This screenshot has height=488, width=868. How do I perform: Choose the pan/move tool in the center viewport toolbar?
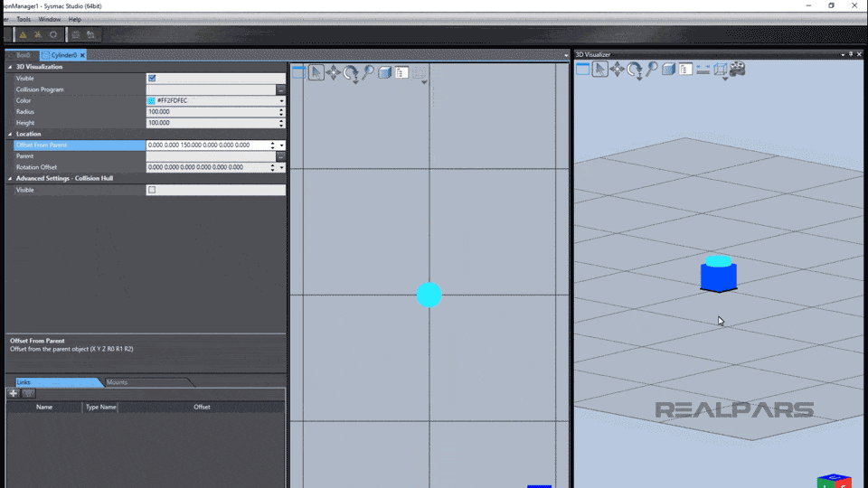coord(334,72)
